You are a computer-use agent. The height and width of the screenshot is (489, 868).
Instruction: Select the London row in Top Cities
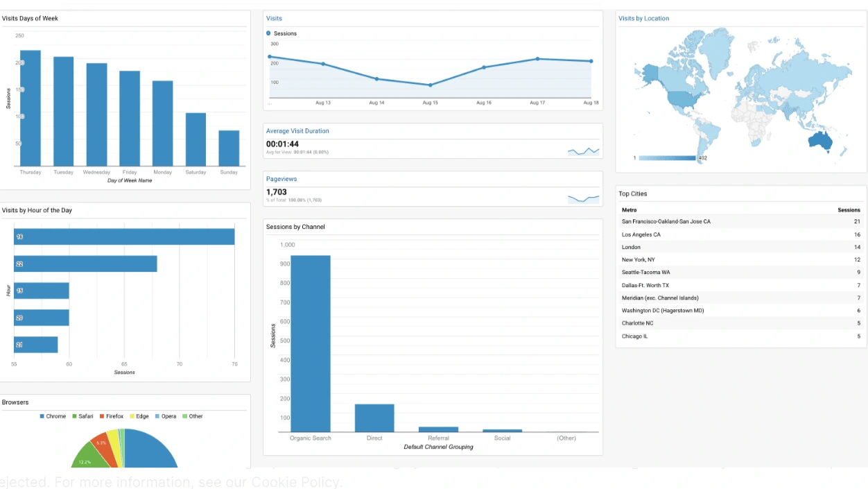tap(740, 247)
